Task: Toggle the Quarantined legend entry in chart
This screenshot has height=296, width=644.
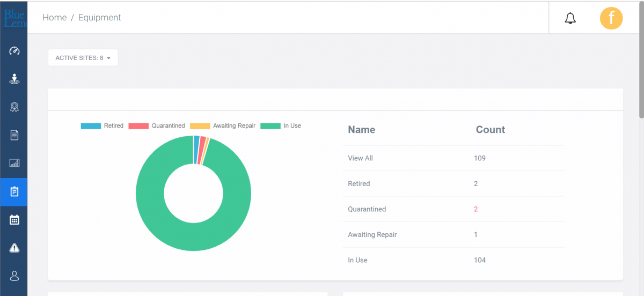Action: click(157, 126)
